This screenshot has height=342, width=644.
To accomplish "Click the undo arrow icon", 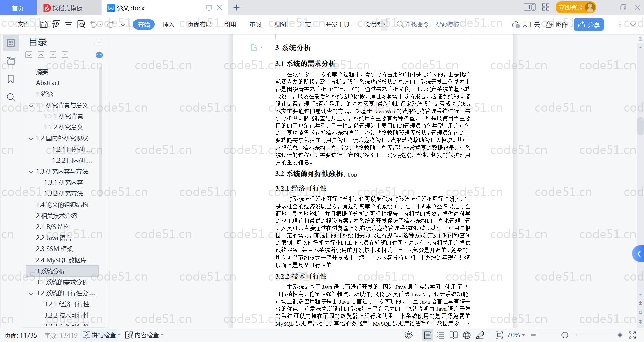I will pyautogui.click(x=94, y=24).
